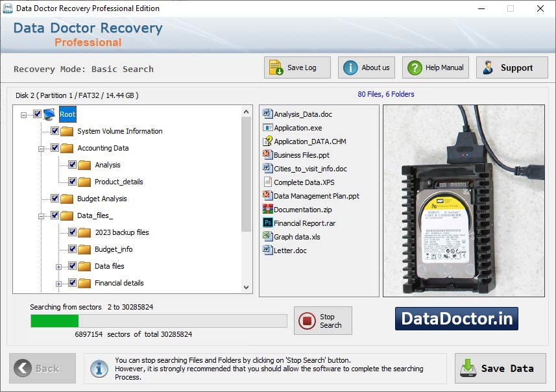
Task: Uncheck the 2023 backup files checkbox
Action: (x=71, y=232)
